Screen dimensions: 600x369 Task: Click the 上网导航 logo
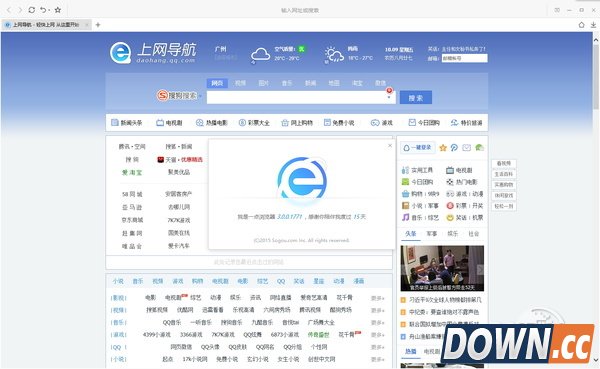point(153,53)
